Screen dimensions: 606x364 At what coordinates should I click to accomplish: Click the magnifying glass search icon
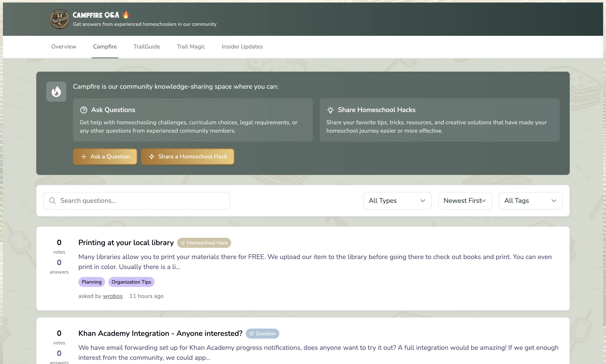click(x=52, y=201)
